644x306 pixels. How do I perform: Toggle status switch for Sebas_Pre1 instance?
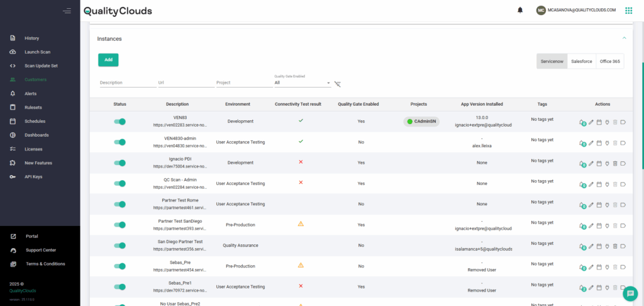pos(119,286)
